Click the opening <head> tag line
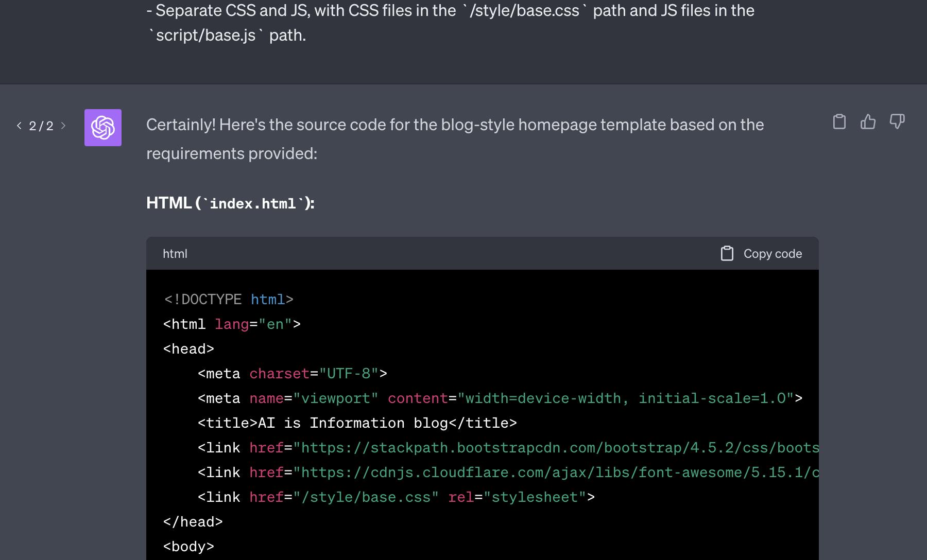Screen dimensions: 927x560 [x=188, y=349]
